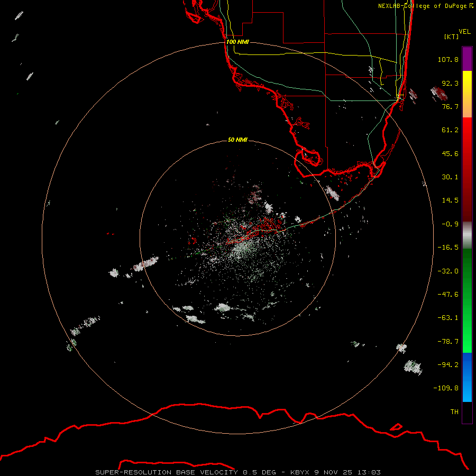
Task: Click the VEL legend title
Action: (464, 32)
